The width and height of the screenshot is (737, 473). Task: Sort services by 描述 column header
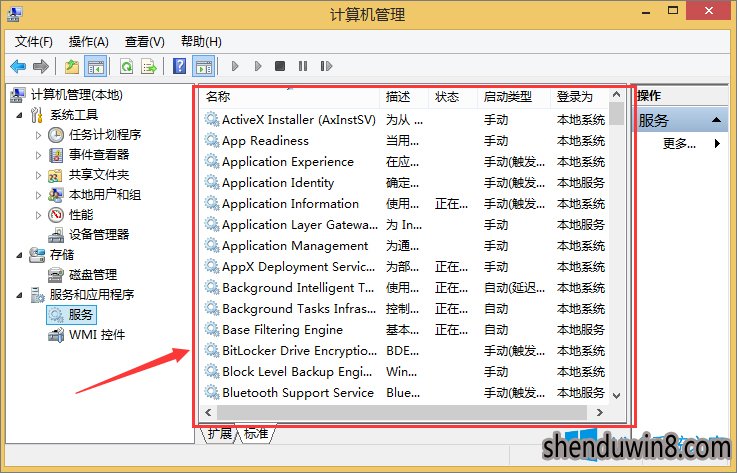(404, 97)
